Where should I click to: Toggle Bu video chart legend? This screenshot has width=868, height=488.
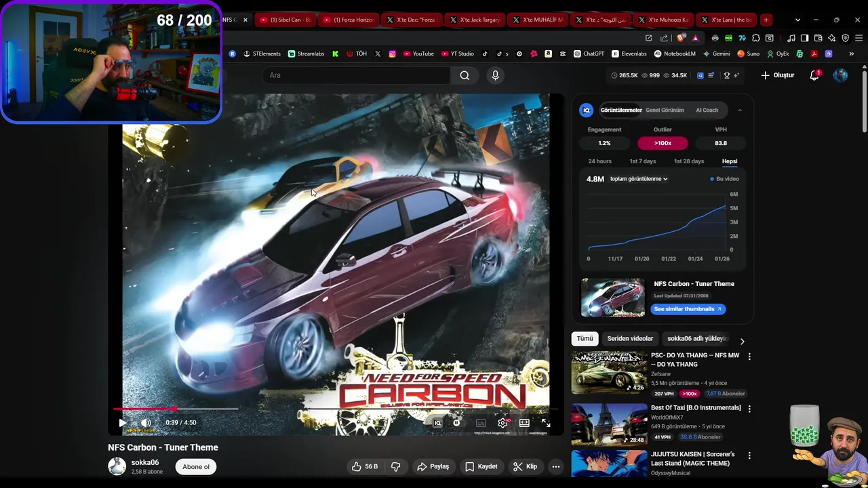pyautogui.click(x=724, y=179)
